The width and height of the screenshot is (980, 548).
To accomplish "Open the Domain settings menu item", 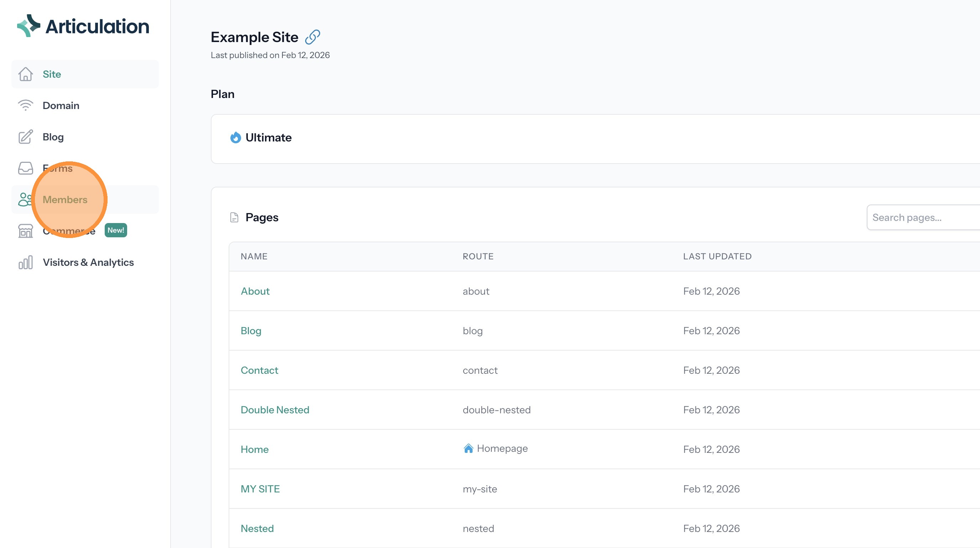I will tap(61, 105).
